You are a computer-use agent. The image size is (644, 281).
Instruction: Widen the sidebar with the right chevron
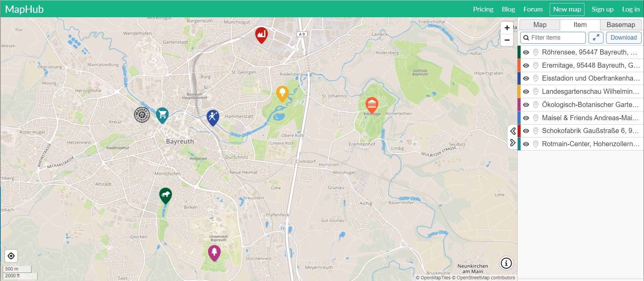pos(512,143)
